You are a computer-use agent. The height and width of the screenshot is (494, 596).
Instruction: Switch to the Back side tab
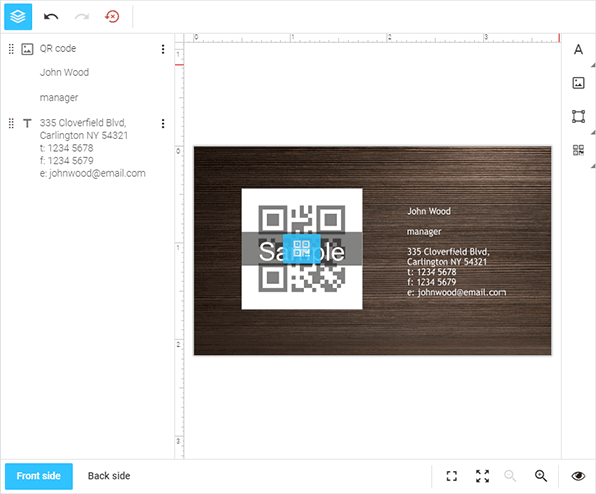[x=109, y=476]
